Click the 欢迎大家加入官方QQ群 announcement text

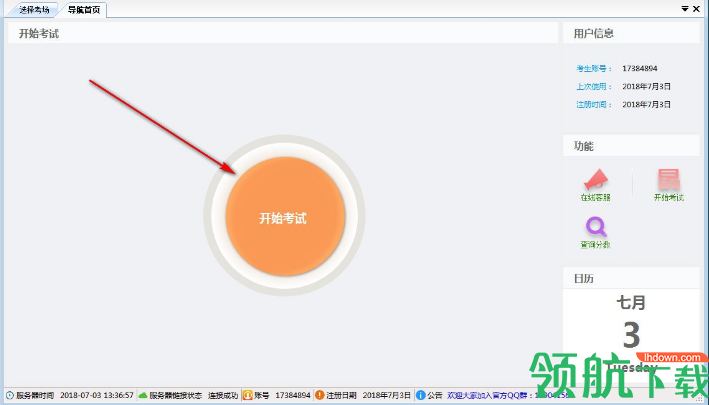click(487, 395)
